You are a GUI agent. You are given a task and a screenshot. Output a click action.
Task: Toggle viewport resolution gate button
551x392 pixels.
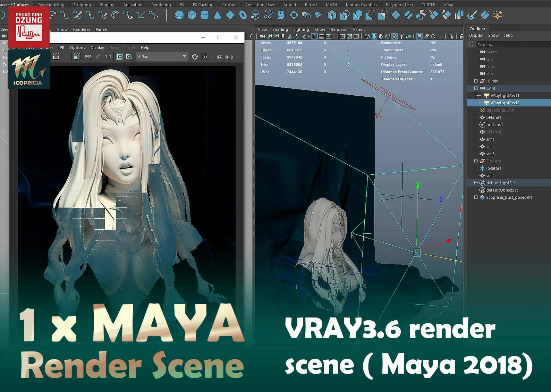coord(328,36)
